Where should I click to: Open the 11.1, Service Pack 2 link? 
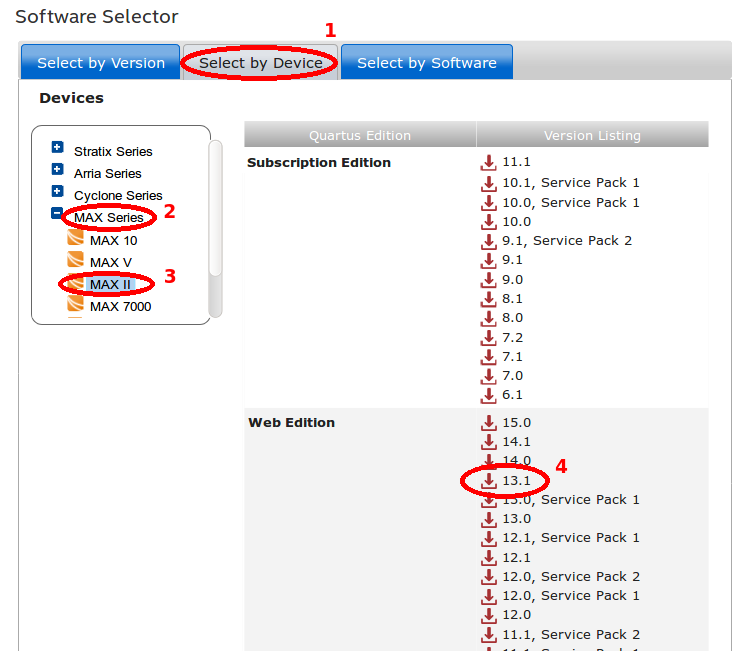pyautogui.click(x=571, y=634)
